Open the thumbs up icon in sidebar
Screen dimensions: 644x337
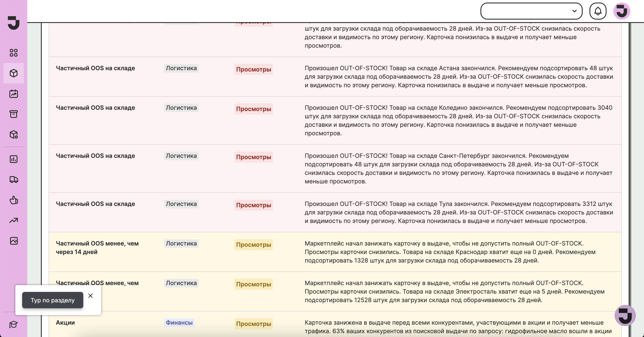(13, 200)
